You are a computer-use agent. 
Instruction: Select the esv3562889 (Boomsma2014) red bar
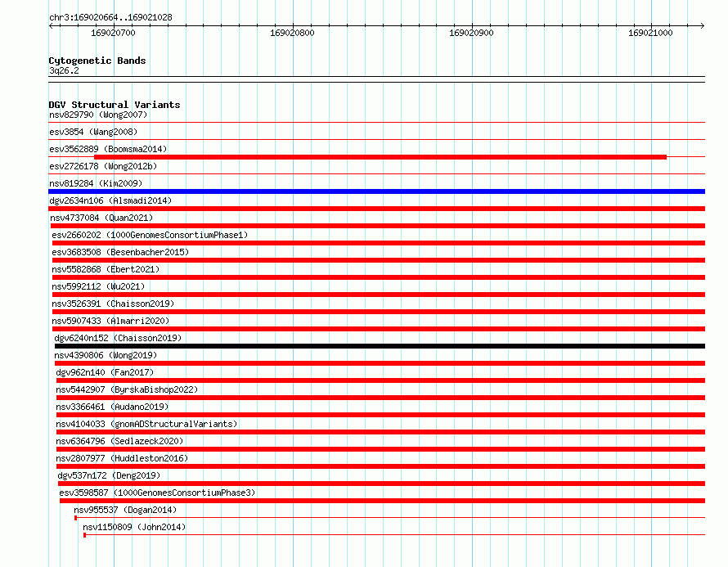click(x=380, y=157)
